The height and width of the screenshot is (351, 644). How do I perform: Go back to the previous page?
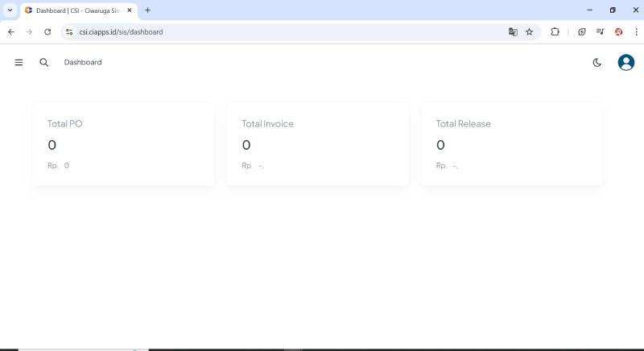coord(10,31)
